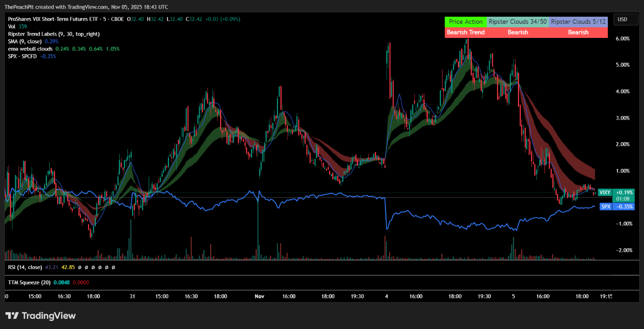Open the USD currency selector
This screenshot has width=644, height=329.
(622, 19)
